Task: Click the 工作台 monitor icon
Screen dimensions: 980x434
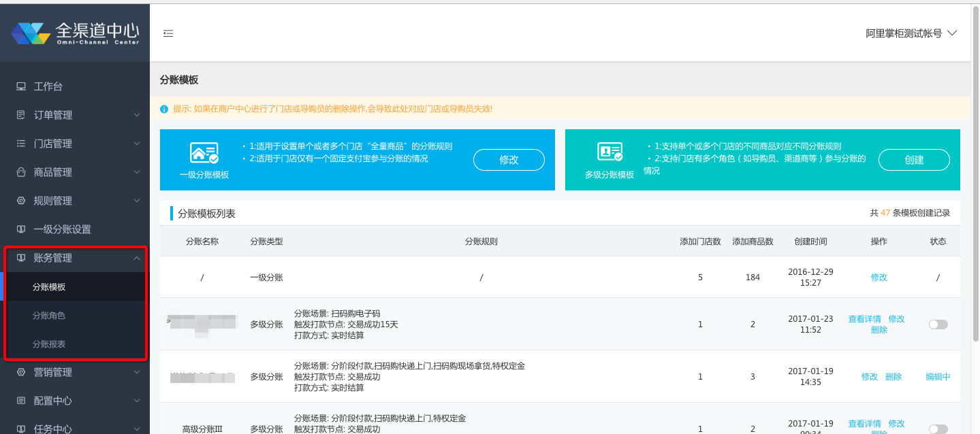Action: 21,86
